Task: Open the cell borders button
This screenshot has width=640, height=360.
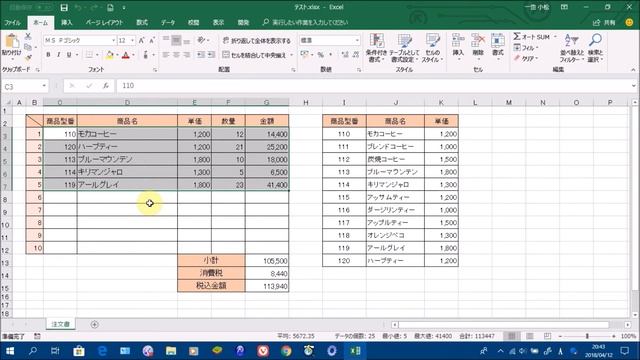Action: coord(89,55)
